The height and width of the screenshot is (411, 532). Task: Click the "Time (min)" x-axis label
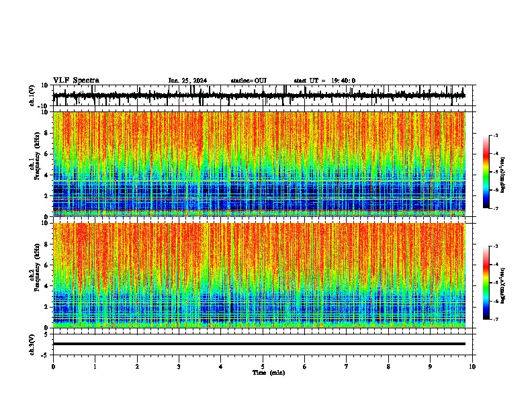click(269, 373)
